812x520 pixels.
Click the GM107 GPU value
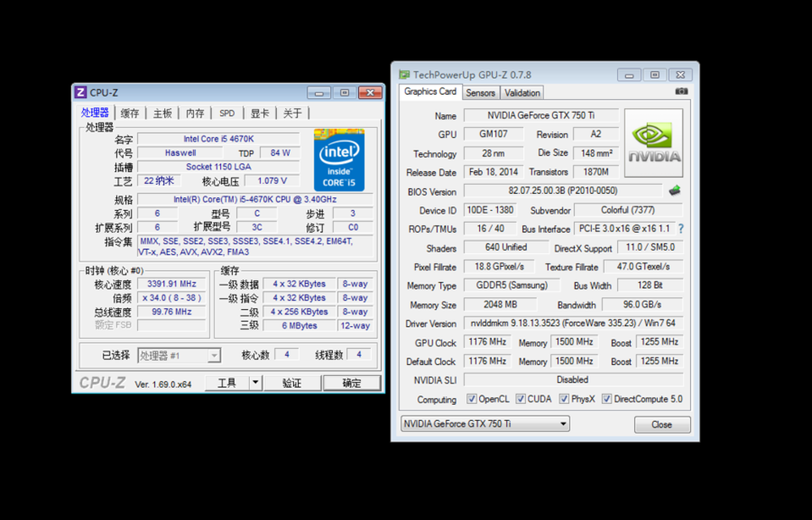tap(494, 134)
